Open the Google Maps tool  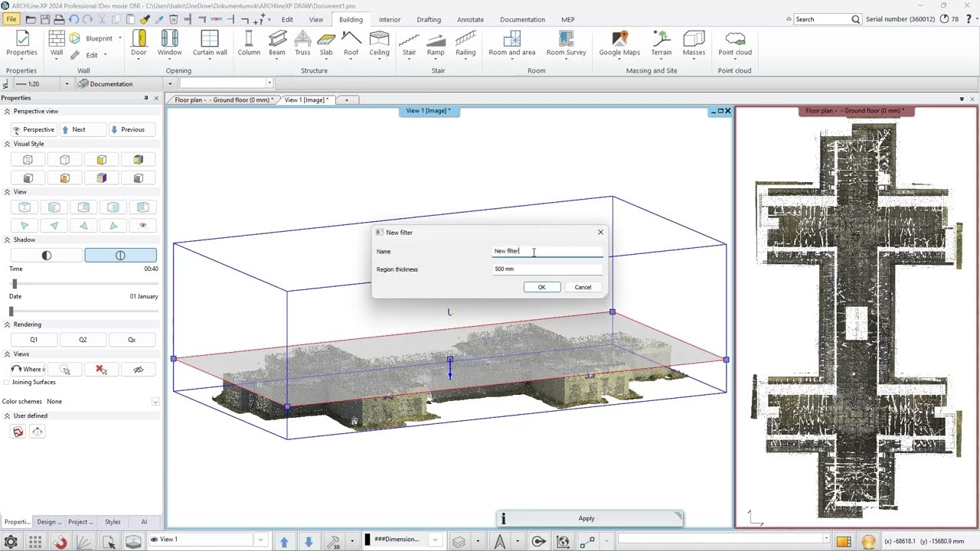click(619, 43)
